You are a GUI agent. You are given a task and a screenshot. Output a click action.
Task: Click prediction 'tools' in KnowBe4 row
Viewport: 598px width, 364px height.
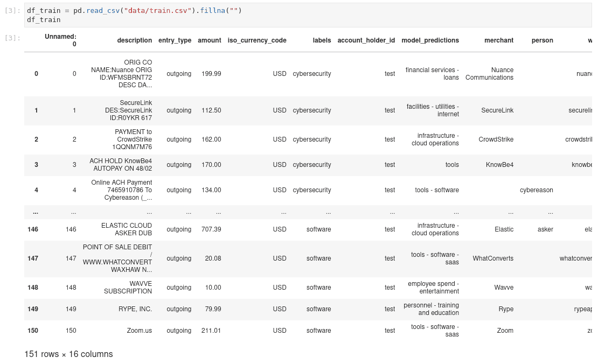click(x=453, y=165)
